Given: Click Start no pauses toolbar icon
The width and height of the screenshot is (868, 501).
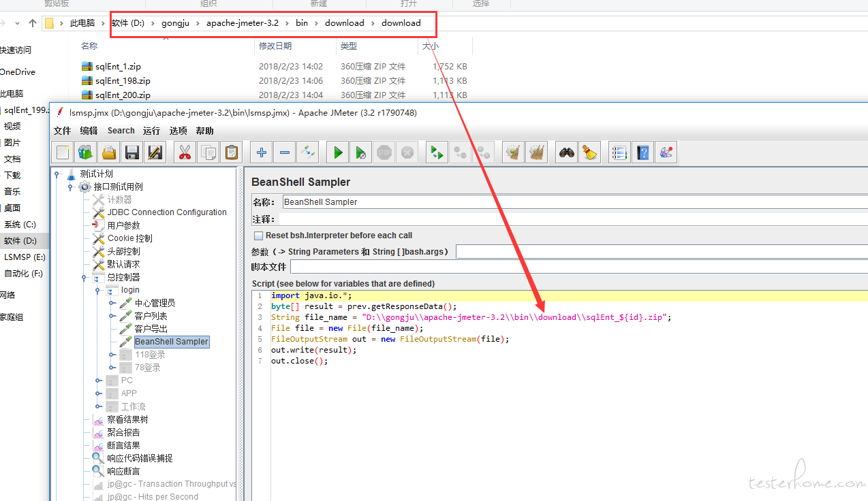Looking at the screenshot, I should (360, 152).
